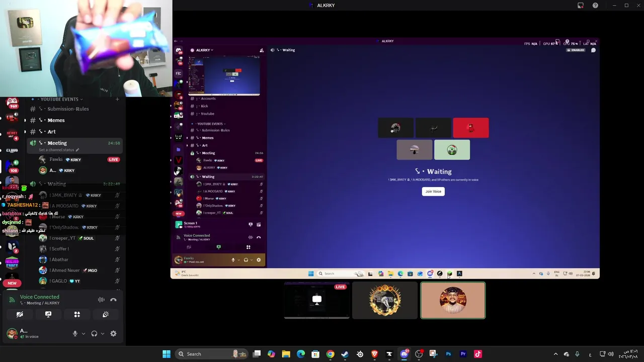Select the LIVE stream tile at bottom
Screen dimensions: 644x362
pyautogui.click(x=316, y=300)
